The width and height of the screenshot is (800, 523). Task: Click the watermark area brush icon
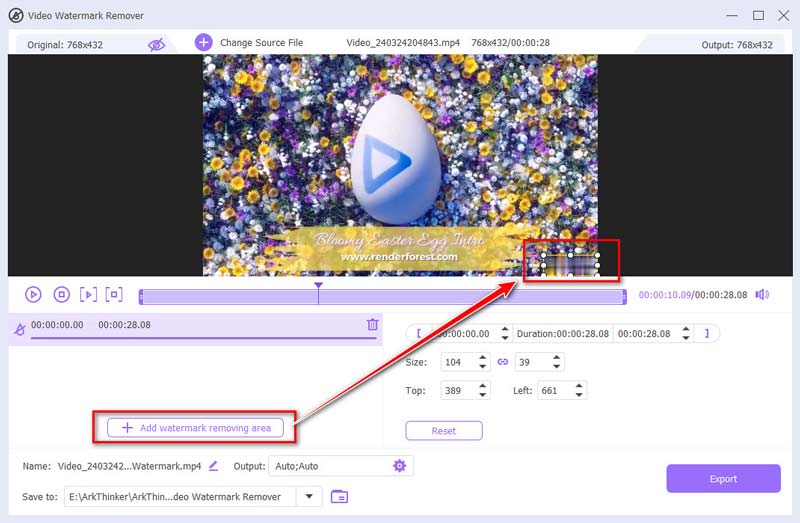(x=20, y=329)
